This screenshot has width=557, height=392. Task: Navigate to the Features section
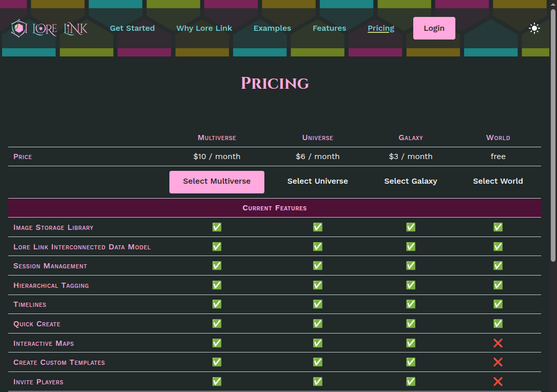329,28
